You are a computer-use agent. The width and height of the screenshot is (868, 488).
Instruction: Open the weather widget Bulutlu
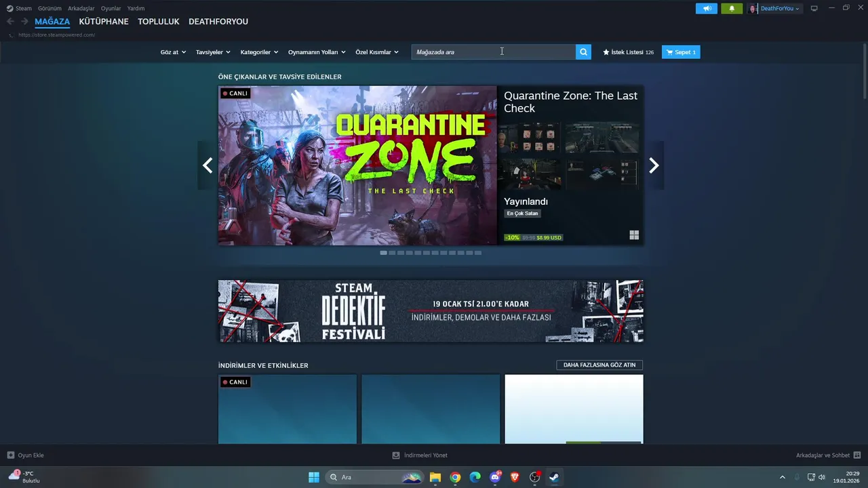24,477
